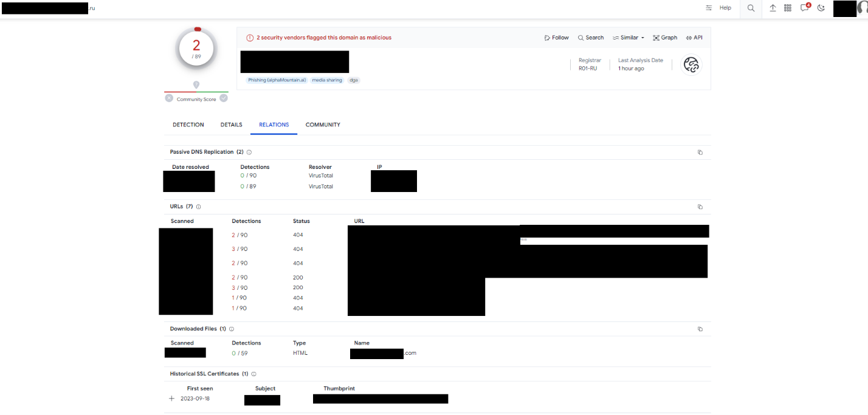Expand the 2023-09-18 SSL certificate row
The image size is (868, 415).
tap(171, 399)
